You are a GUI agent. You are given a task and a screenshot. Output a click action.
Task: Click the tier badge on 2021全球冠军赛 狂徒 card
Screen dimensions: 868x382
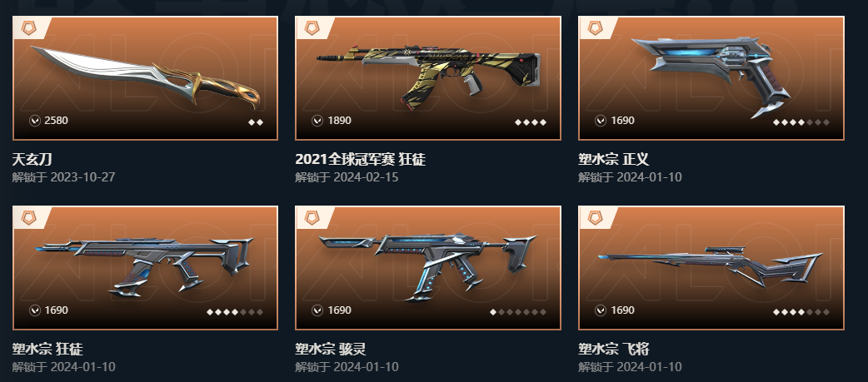tap(312, 27)
